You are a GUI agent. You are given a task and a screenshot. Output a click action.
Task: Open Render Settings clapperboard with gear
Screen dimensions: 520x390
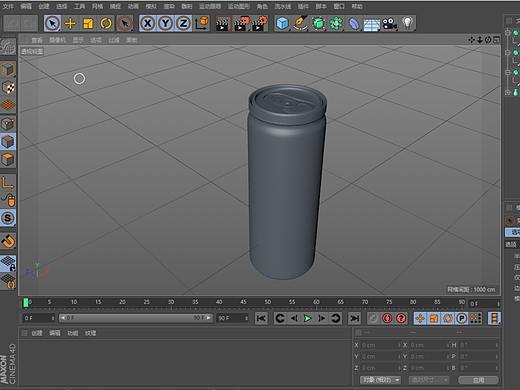(x=260, y=24)
